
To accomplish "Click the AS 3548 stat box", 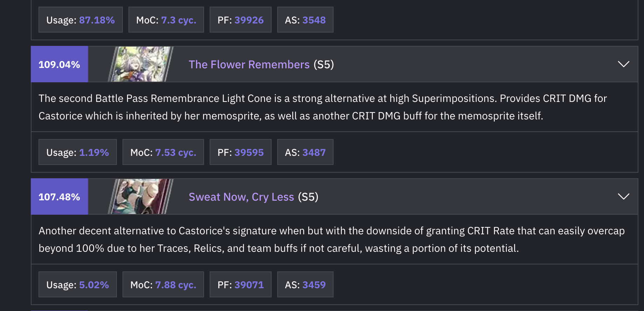I will coord(305,20).
